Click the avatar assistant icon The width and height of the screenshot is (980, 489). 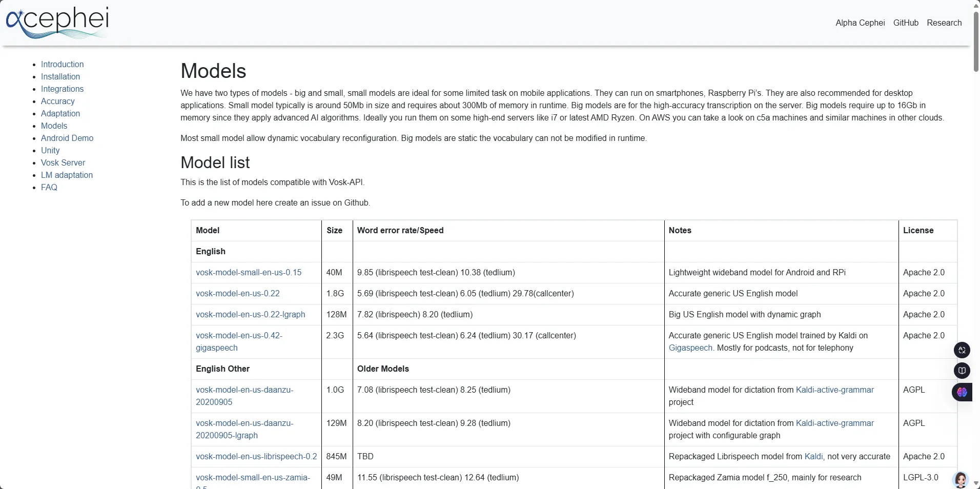960,479
